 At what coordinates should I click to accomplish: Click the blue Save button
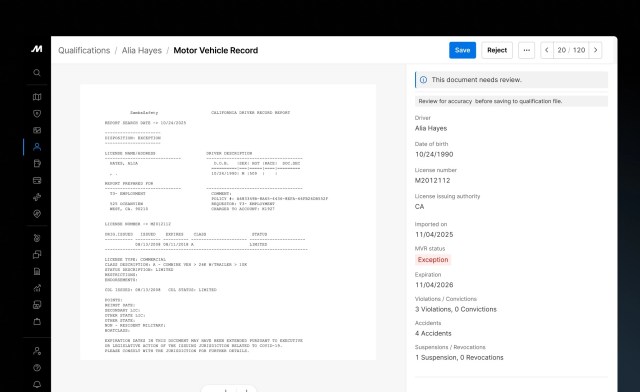462,50
